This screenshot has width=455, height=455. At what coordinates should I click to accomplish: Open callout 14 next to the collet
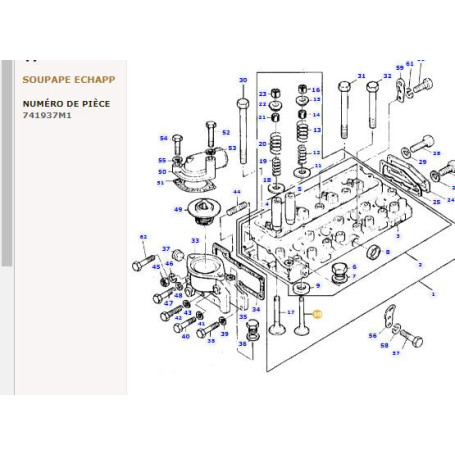pos(316,115)
